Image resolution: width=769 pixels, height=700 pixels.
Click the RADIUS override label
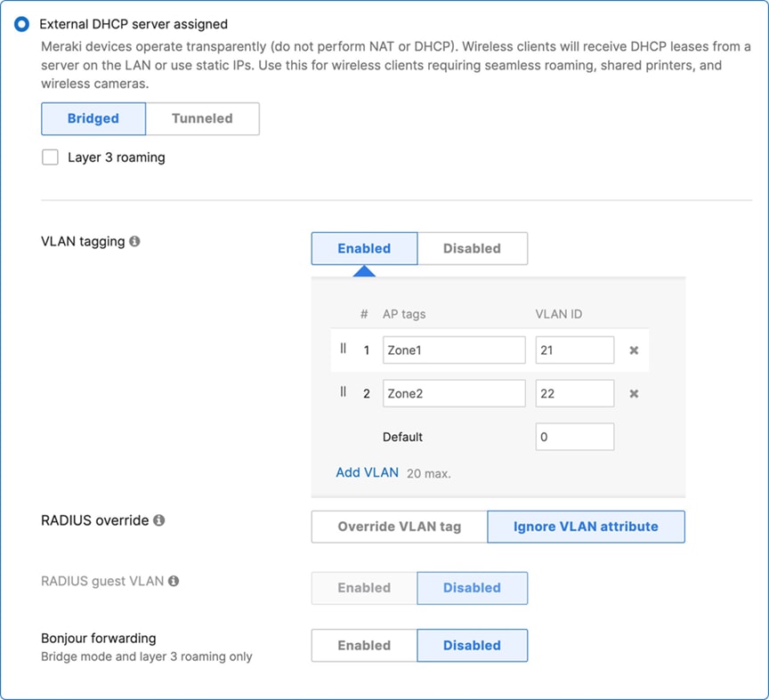[94, 520]
